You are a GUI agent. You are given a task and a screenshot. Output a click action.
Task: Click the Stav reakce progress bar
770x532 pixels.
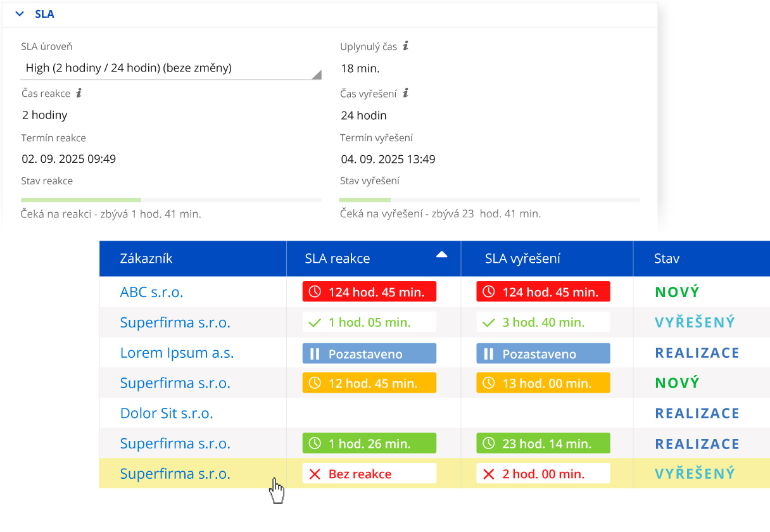(171, 200)
